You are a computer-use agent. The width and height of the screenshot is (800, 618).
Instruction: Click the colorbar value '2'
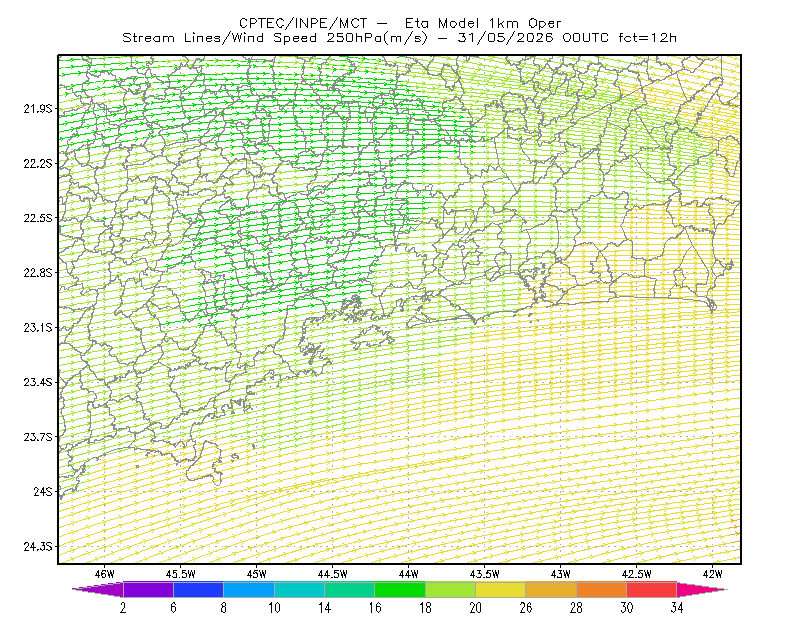click(123, 608)
